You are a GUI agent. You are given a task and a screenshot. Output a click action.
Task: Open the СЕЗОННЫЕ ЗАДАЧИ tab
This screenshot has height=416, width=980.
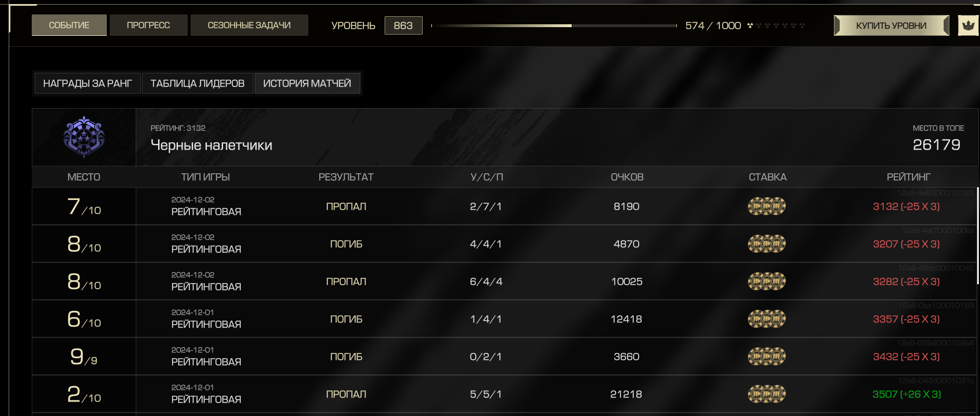tap(249, 25)
